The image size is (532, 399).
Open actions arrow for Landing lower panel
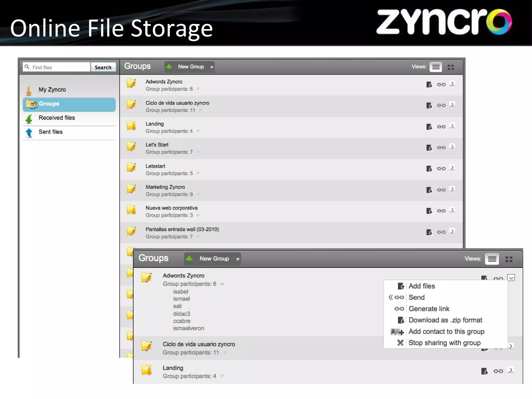click(x=511, y=370)
